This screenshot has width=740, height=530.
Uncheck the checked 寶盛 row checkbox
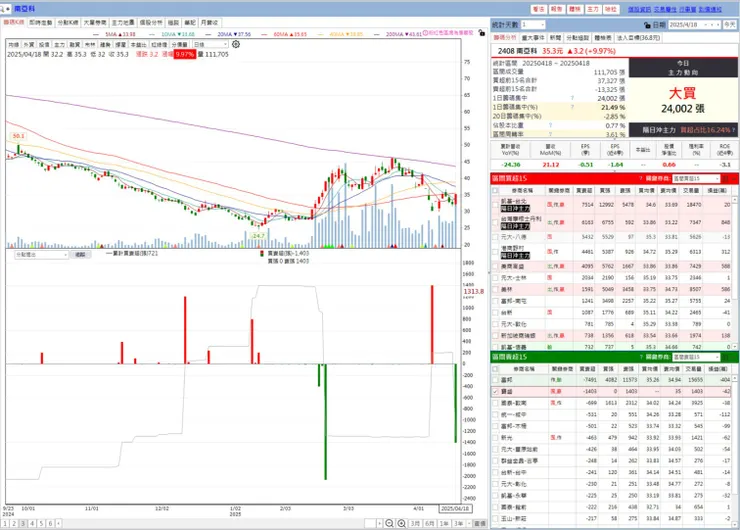[495, 391]
